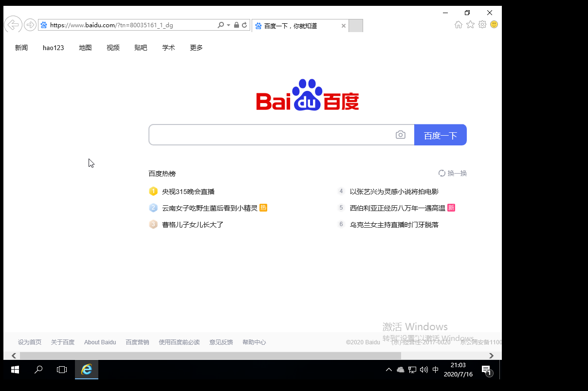The width and height of the screenshot is (588, 391).
Task: Click the gold rank 1 badge icon
Action: click(153, 191)
